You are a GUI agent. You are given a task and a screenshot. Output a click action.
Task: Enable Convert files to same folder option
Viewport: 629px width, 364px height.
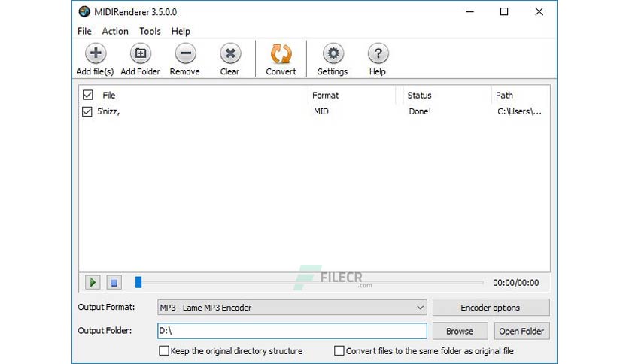point(339,350)
